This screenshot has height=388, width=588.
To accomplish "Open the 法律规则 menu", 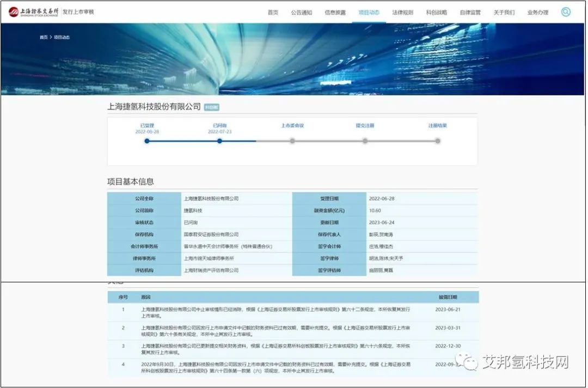I will [x=403, y=13].
